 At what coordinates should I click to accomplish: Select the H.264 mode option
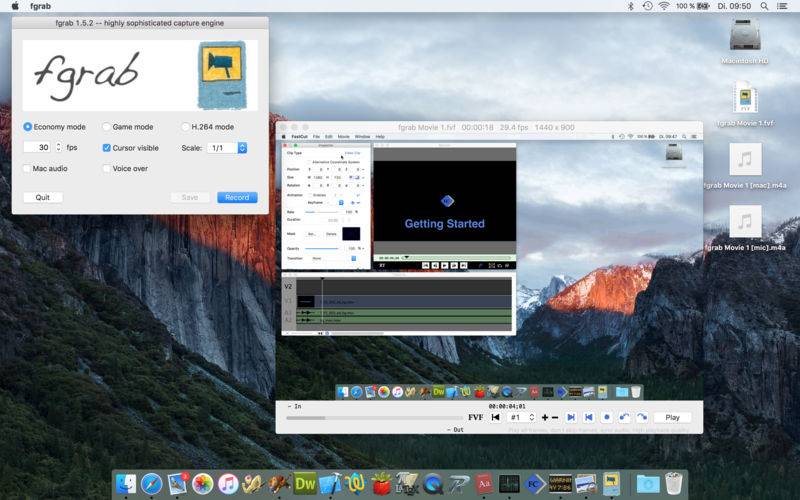point(186,127)
